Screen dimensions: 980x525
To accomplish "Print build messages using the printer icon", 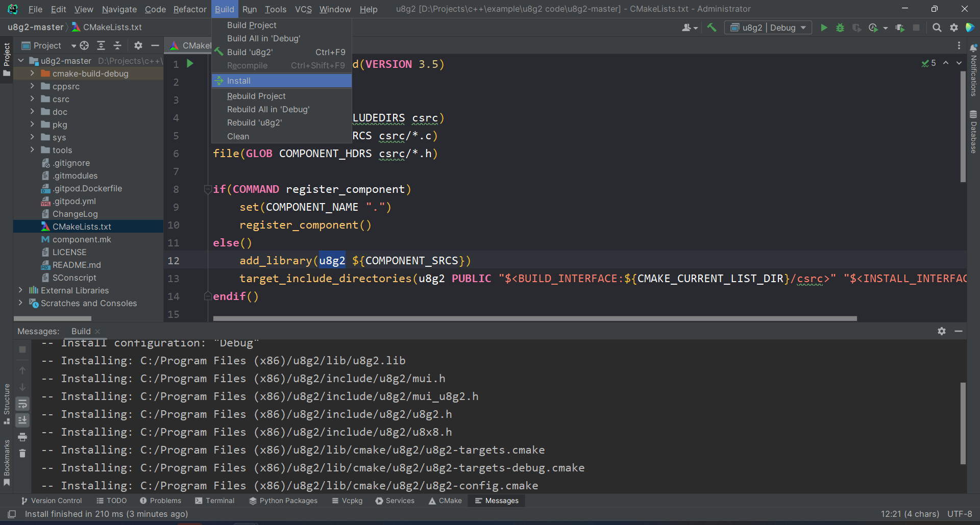I will [x=22, y=437].
